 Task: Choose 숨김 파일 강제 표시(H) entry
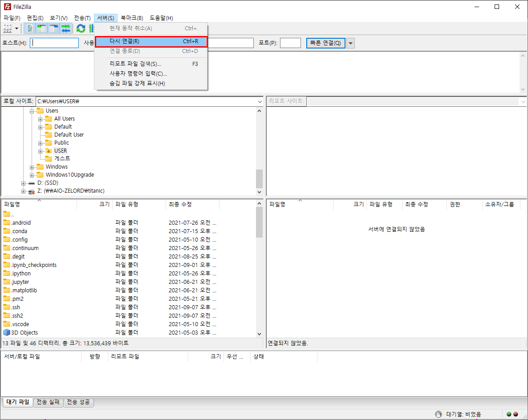click(x=151, y=83)
